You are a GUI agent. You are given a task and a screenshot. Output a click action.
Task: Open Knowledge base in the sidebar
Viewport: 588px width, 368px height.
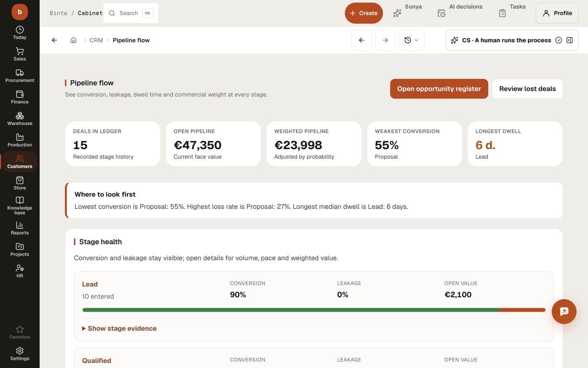click(20, 206)
